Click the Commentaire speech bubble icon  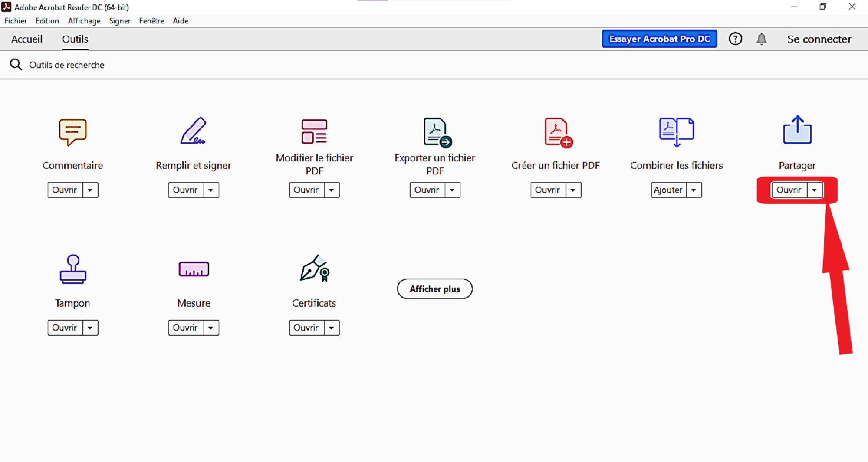pyautogui.click(x=73, y=132)
